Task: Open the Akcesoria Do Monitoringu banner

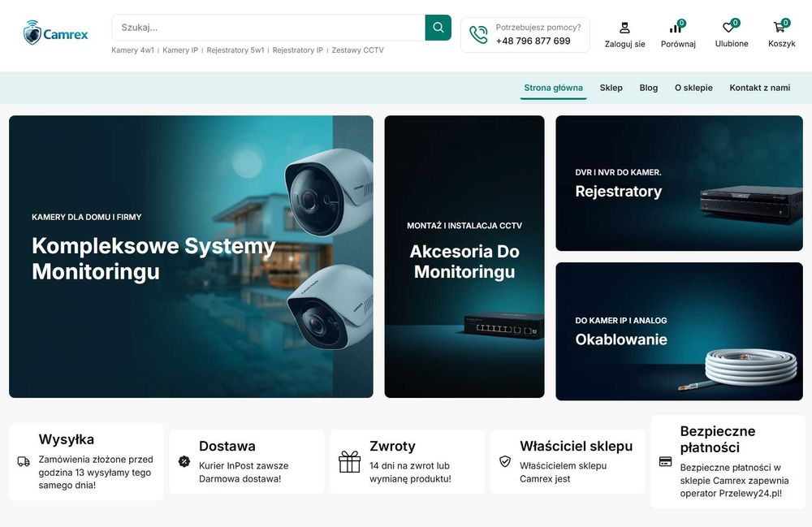Action: point(464,257)
